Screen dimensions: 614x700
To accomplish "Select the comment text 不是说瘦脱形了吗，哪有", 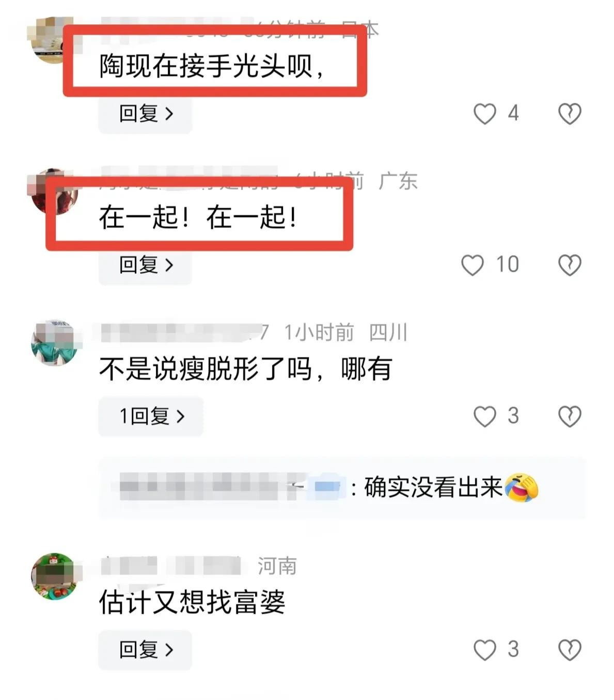I will [x=246, y=370].
